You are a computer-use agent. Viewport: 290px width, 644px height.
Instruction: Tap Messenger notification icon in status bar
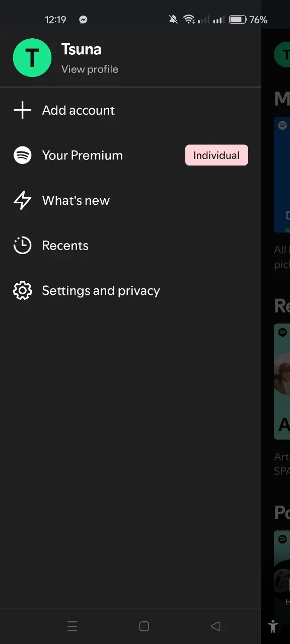point(83,20)
